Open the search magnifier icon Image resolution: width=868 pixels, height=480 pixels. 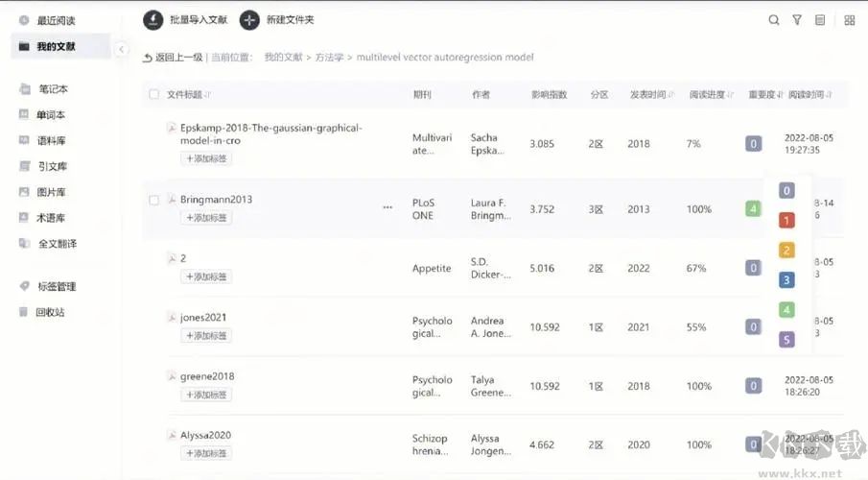pos(774,20)
